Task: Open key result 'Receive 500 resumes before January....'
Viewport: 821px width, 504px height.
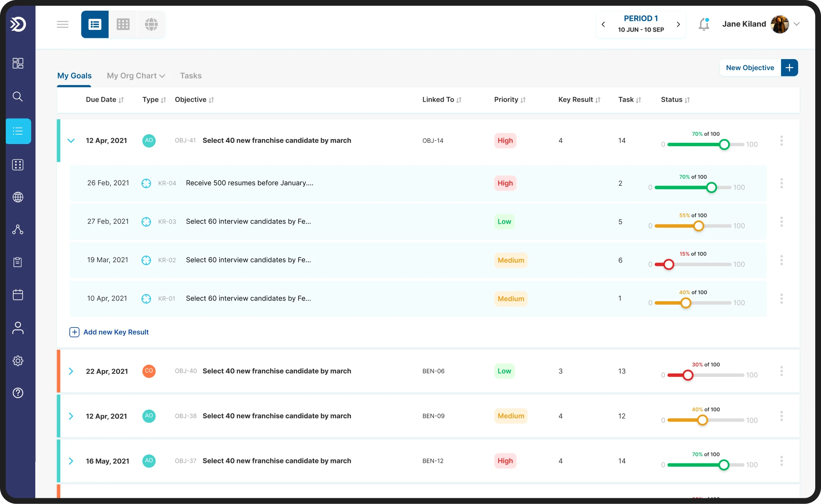Action: click(250, 183)
